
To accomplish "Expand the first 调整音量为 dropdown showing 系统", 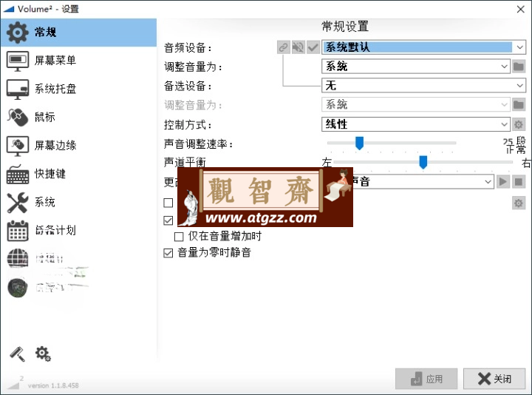I will (x=415, y=67).
